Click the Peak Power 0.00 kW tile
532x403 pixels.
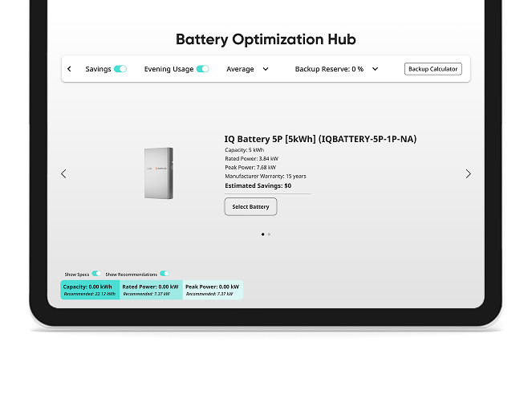213,290
